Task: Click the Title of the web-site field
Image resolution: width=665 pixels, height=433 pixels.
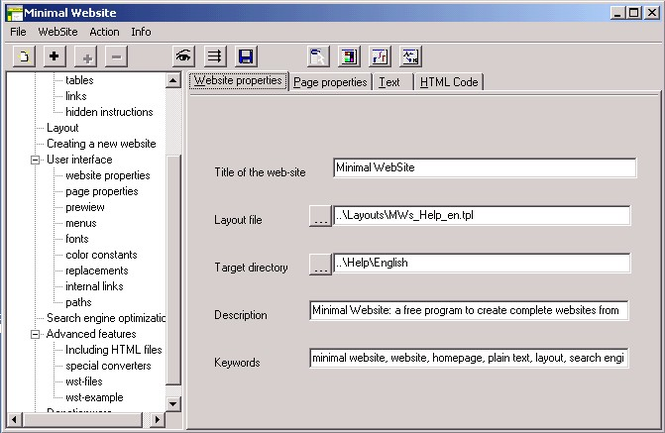Action: pos(484,168)
